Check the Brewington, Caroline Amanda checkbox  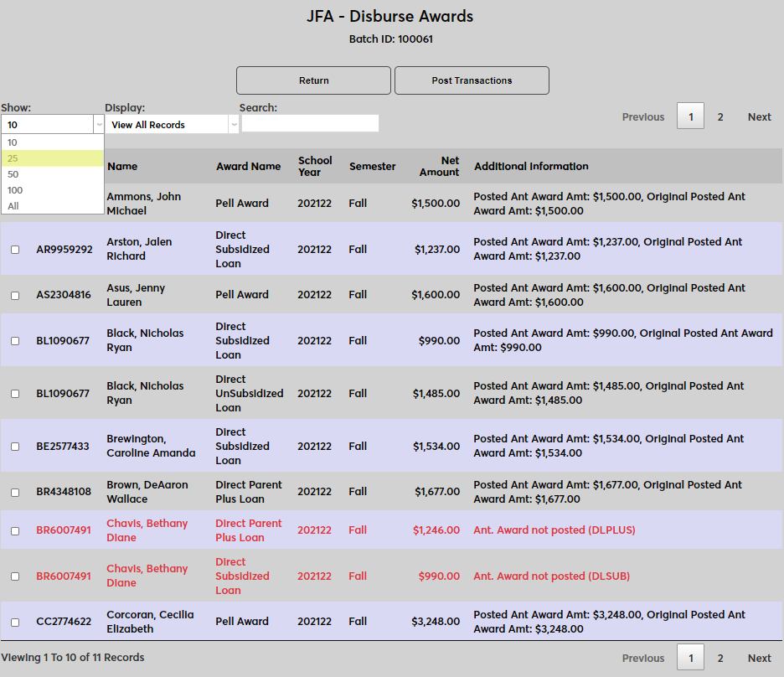coord(15,447)
